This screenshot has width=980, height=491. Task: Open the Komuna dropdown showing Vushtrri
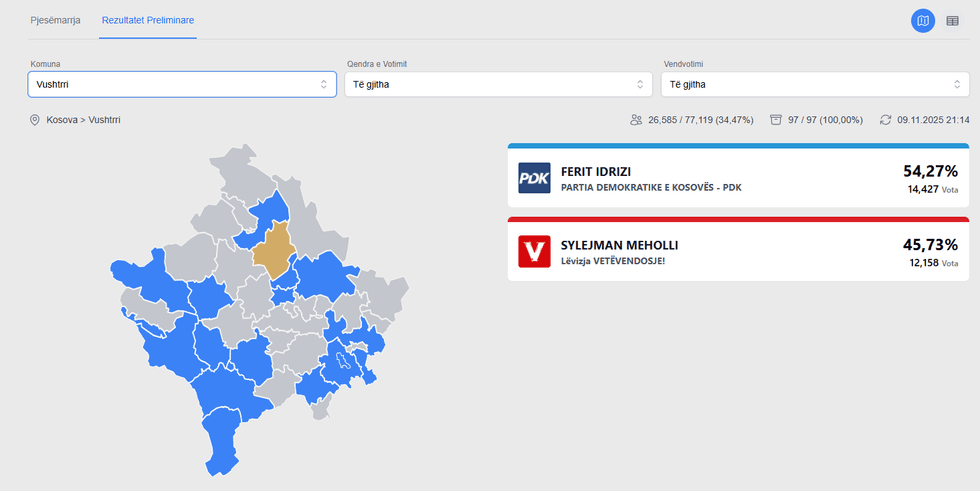pyautogui.click(x=181, y=84)
